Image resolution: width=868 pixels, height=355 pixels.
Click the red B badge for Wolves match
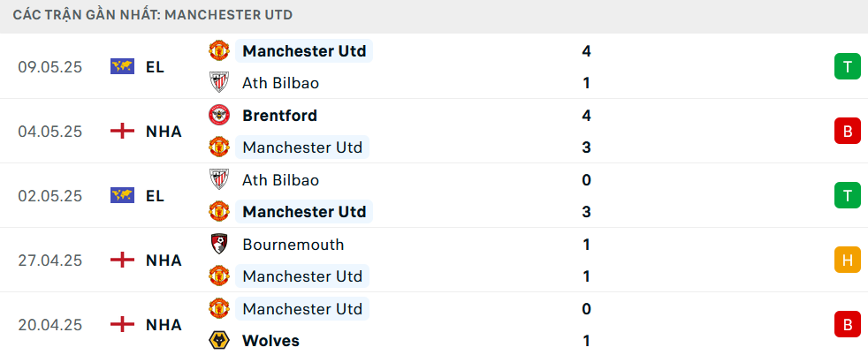[848, 325]
